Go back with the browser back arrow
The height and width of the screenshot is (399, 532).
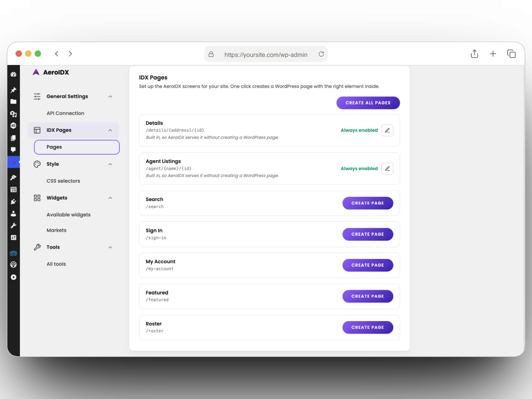[x=57, y=54]
